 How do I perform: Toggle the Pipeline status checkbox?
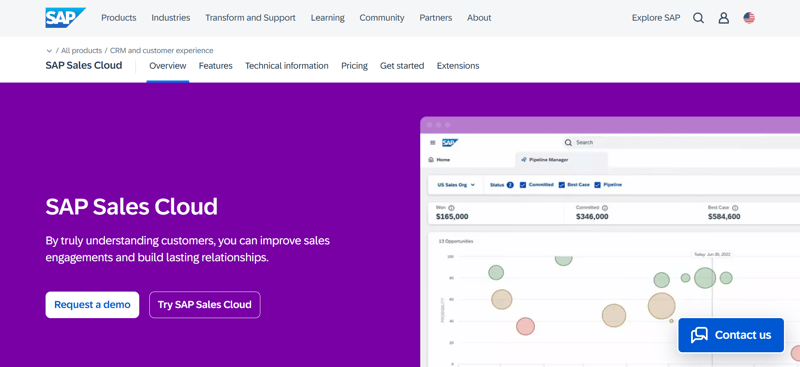click(597, 185)
